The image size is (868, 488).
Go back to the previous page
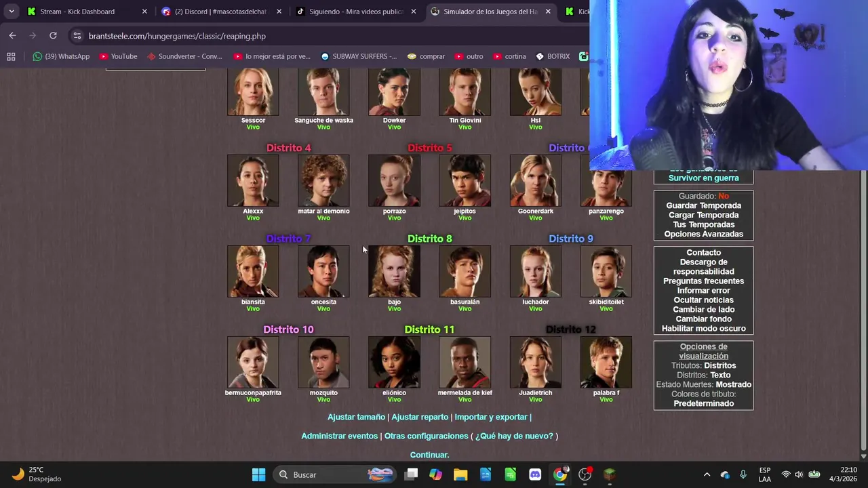click(12, 35)
